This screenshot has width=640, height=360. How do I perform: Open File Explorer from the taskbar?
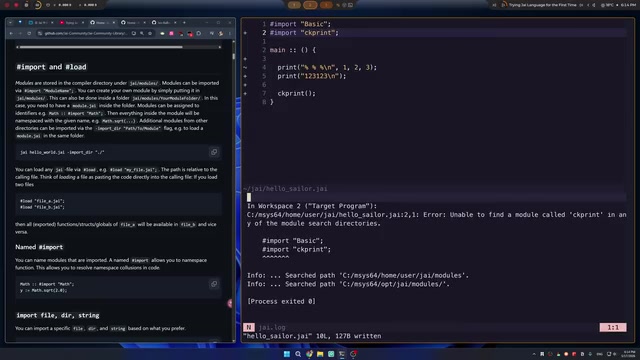[x=320, y=354]
